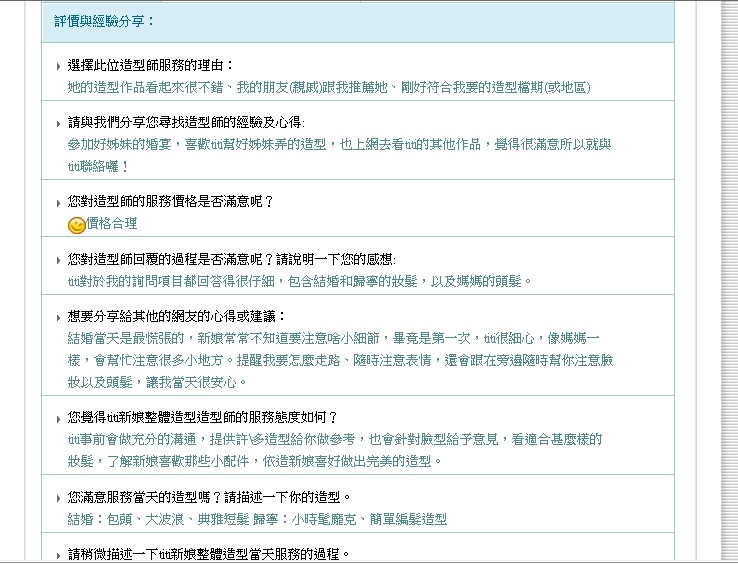Screen dimensions: 738x564
Task: Click the answer starting titi對於我的詢問項目
Action: 300,281
